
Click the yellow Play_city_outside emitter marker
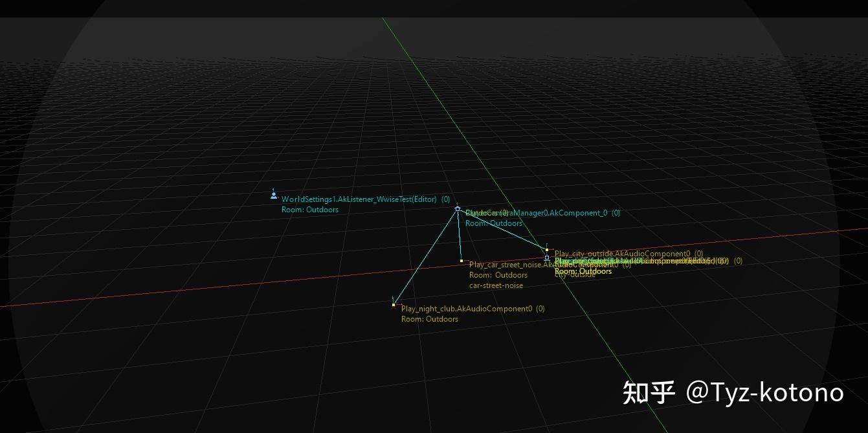[546, 249]
